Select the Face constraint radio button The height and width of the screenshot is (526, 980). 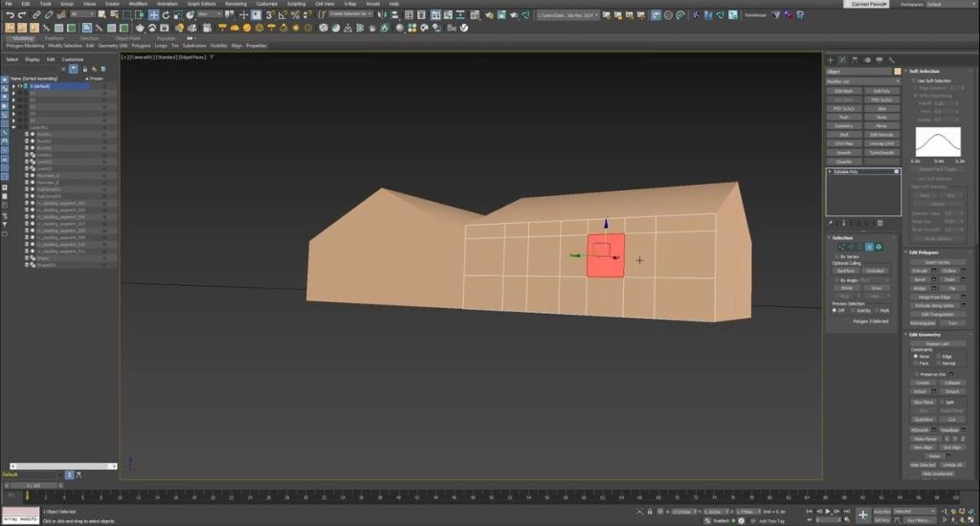tap(916, 363)
